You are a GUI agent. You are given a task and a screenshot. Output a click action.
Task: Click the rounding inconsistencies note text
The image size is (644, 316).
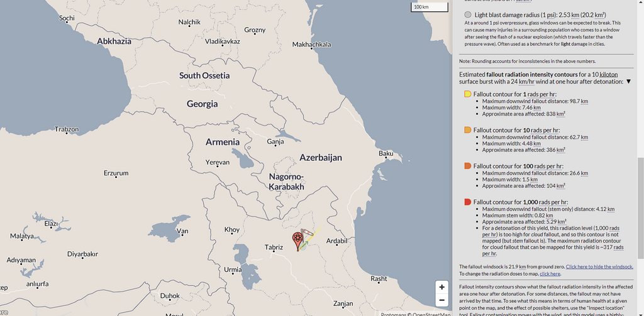(x=528, y=61)
